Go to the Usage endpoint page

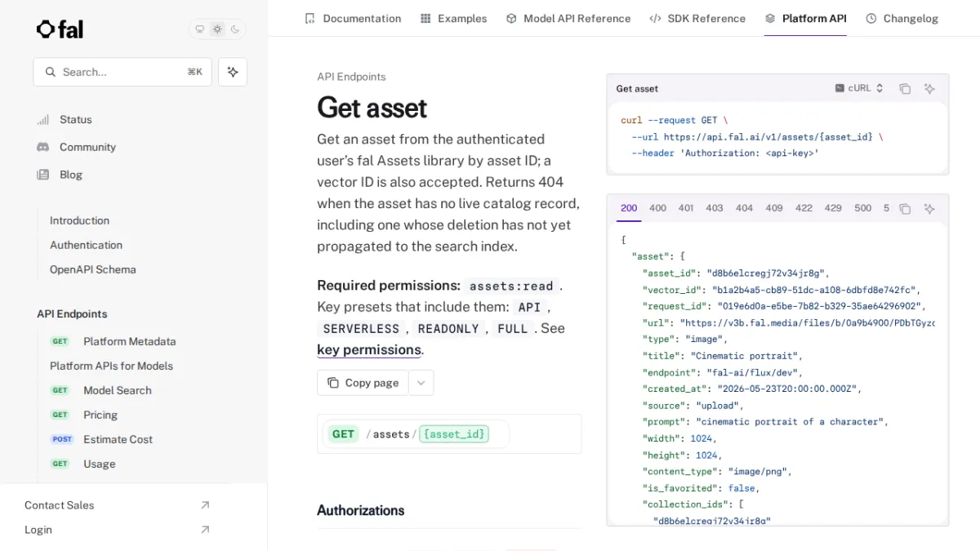(100, 464)
